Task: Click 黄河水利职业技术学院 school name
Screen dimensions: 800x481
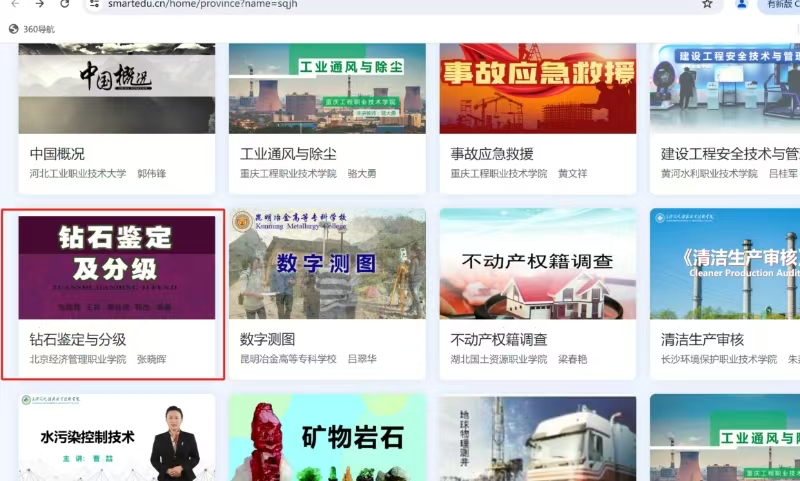Action: coord(709,173)
